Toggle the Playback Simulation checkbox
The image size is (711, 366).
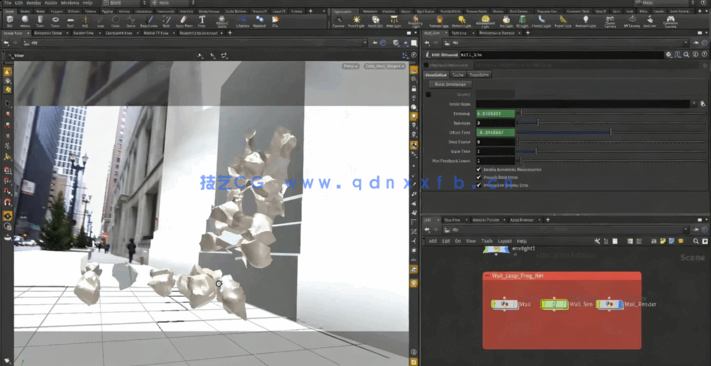click(x=426, y=65)
